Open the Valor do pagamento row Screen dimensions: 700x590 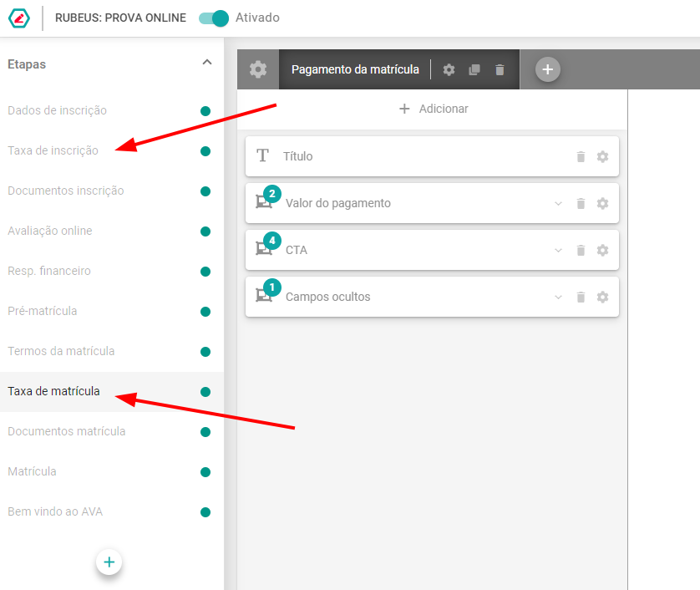pos(432,203)
